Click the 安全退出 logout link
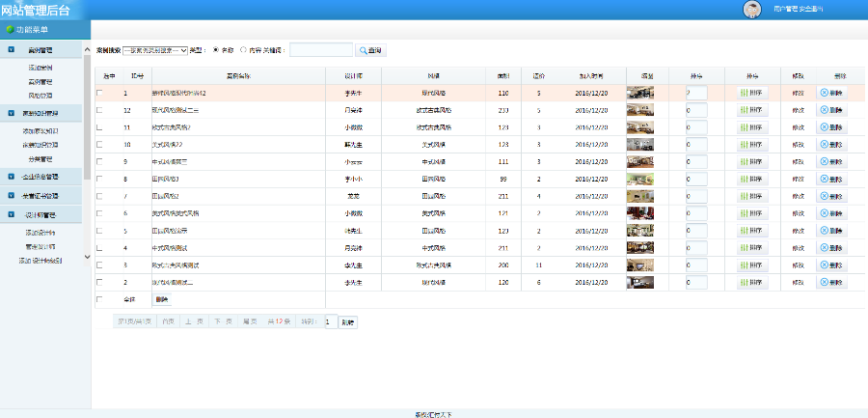 [x=811, y=10]
